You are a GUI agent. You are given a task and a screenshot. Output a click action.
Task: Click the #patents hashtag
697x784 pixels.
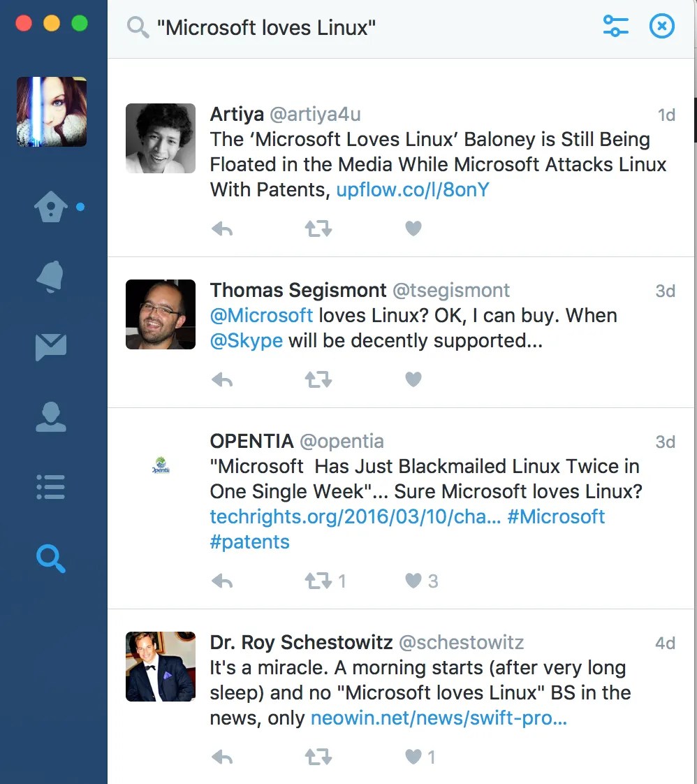coord(250,542)
